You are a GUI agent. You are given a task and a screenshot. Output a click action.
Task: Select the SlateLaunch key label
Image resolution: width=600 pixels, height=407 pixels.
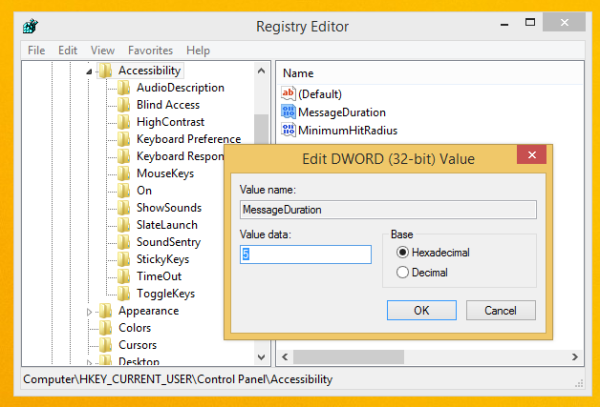[167, 225]
